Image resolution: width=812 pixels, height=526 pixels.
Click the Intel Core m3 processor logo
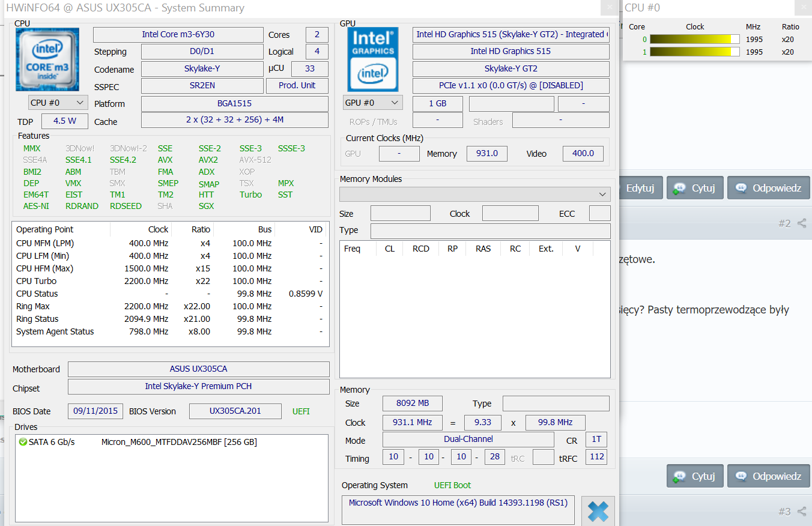point(47,58)
